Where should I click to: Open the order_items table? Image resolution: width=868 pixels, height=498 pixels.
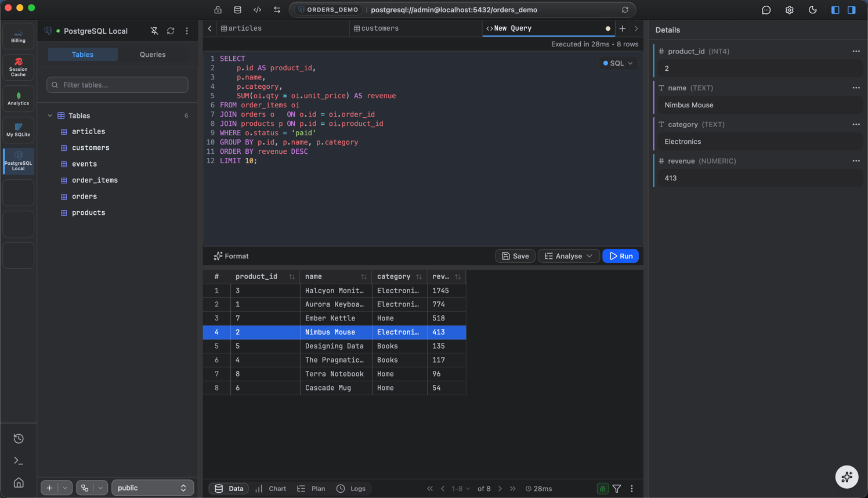point(95,181)
